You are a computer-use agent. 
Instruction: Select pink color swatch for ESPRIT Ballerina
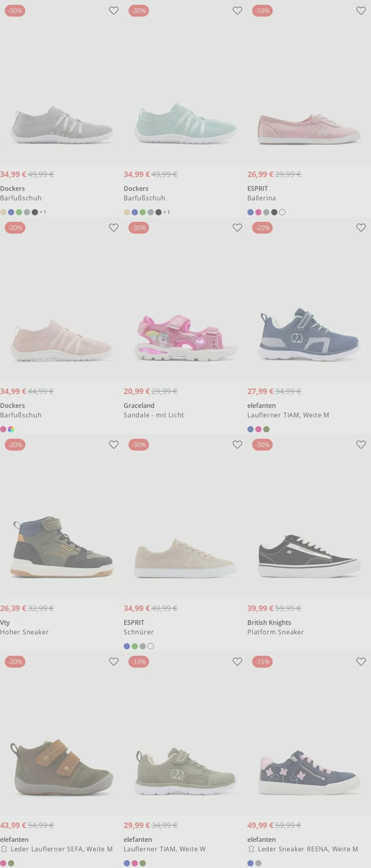coord(258,212)
